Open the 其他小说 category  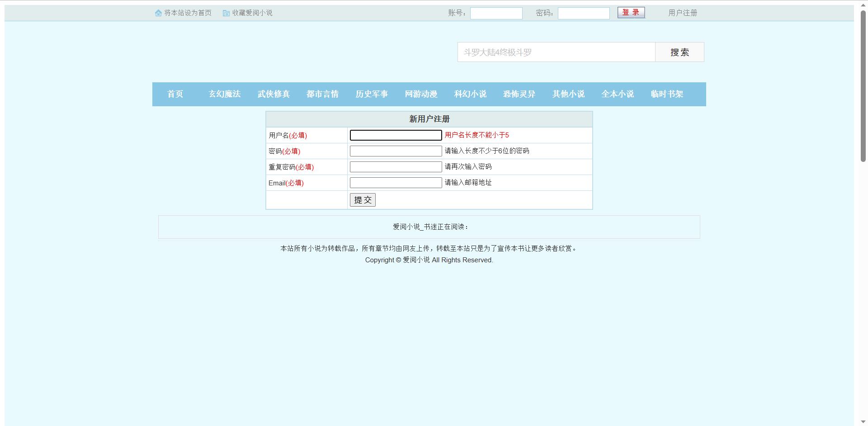point(568,94)
